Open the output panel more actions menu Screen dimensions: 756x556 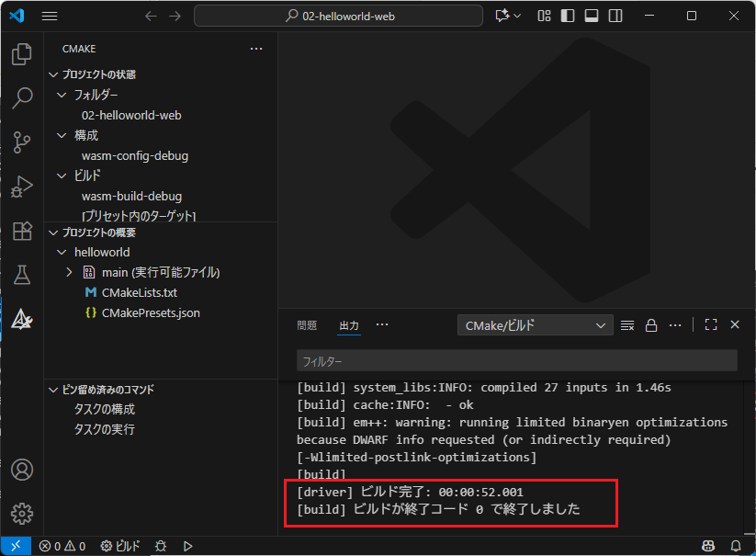(675, 325)
